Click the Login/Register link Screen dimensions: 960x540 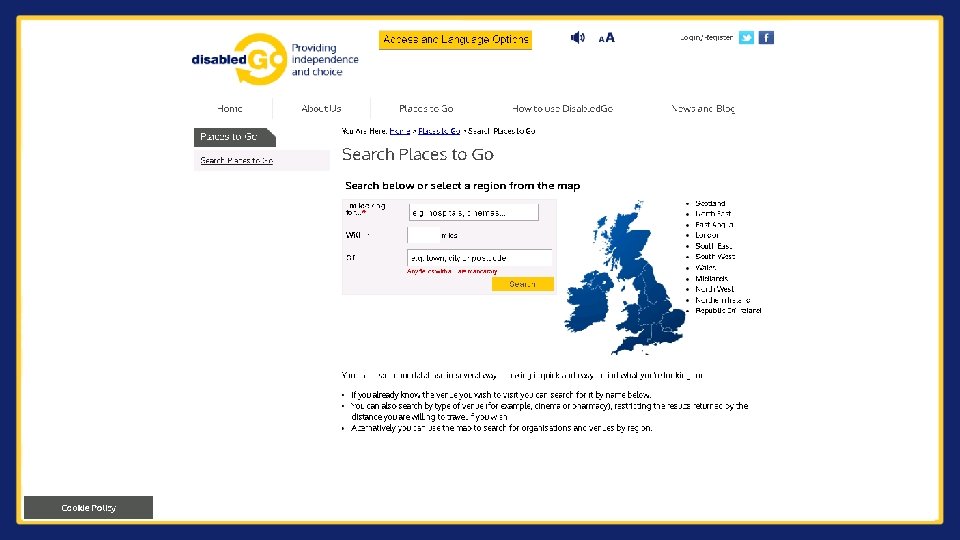click(x=706, y=38)
